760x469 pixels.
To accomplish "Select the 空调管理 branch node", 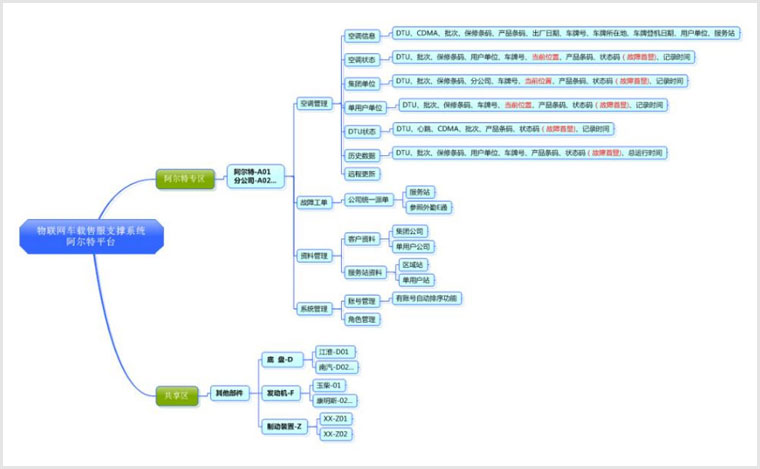I will pos(314,103).
